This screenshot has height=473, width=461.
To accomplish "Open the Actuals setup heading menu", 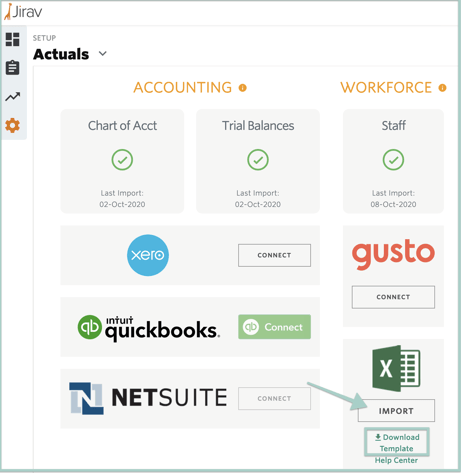I will click(x=61, y=54).
